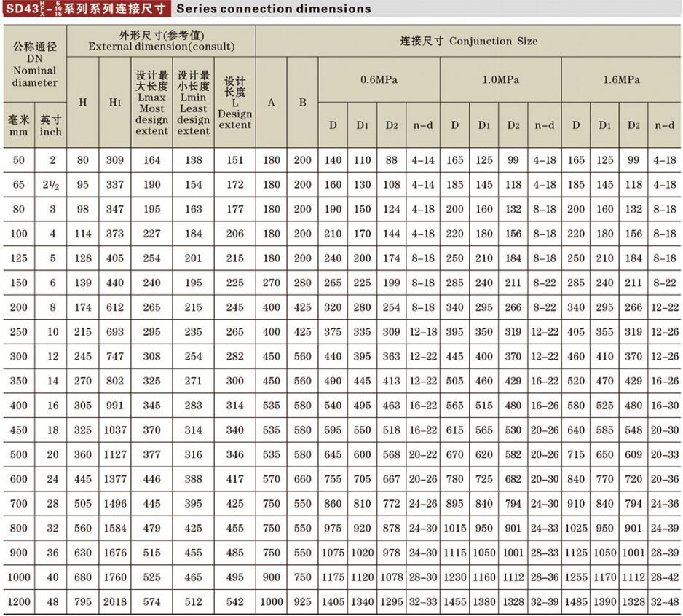Select the 2½ inch value cell

(x=50, y=184)
